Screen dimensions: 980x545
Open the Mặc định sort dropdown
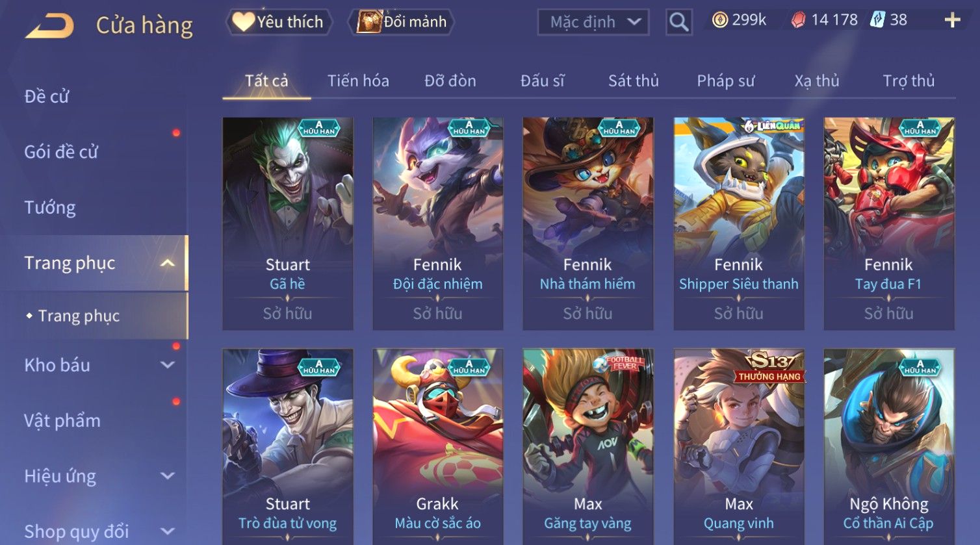[593, 22]
